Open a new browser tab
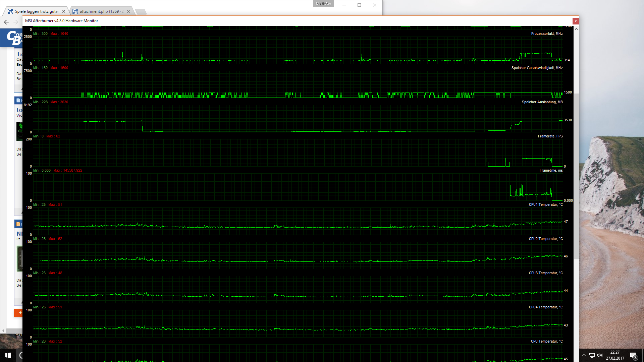Viewport: 644px width, 362px height. (141, 12)
